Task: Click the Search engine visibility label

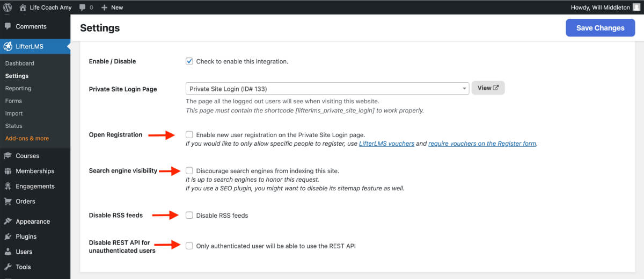Action: [x=123, y=170]
